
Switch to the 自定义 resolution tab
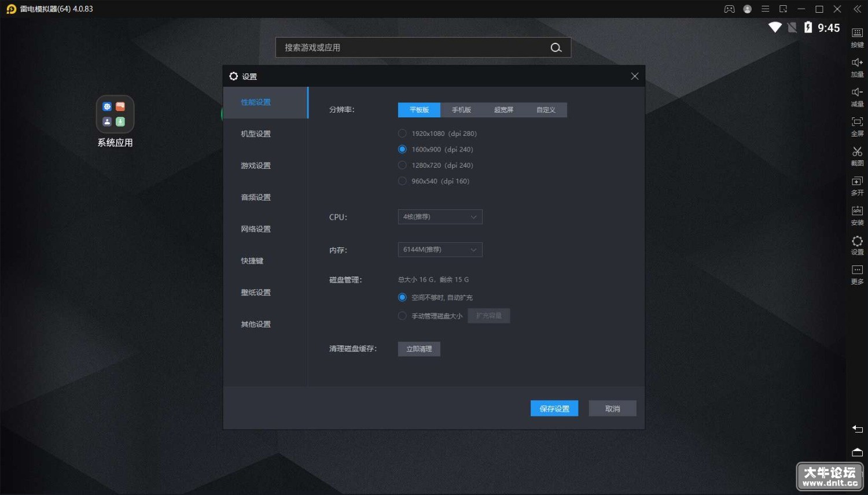click(x=546, y=110)
